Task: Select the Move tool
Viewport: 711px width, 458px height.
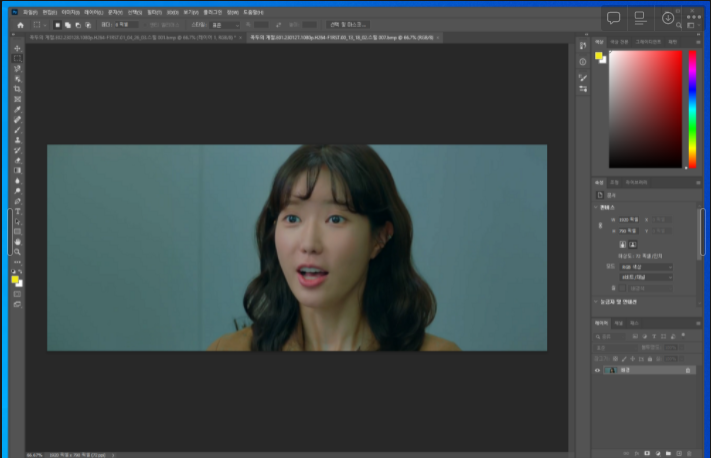Action: point(17,48)
